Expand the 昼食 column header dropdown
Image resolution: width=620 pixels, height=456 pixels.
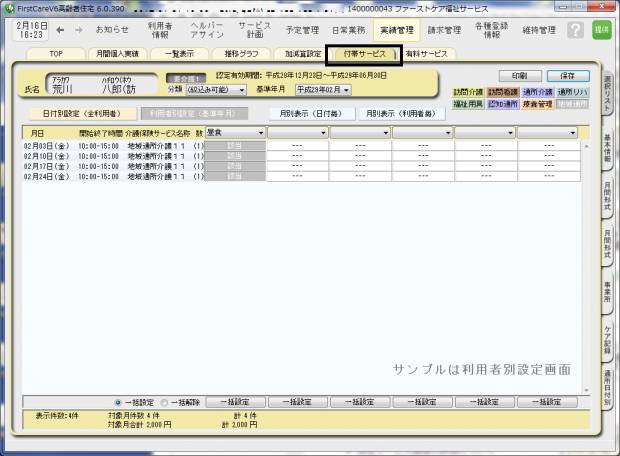coord(261,132)
